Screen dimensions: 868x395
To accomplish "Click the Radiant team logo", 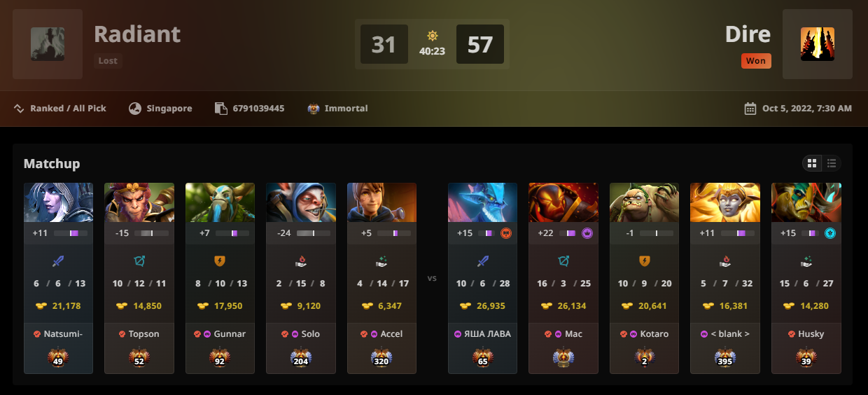I will [x=48, y=44].
